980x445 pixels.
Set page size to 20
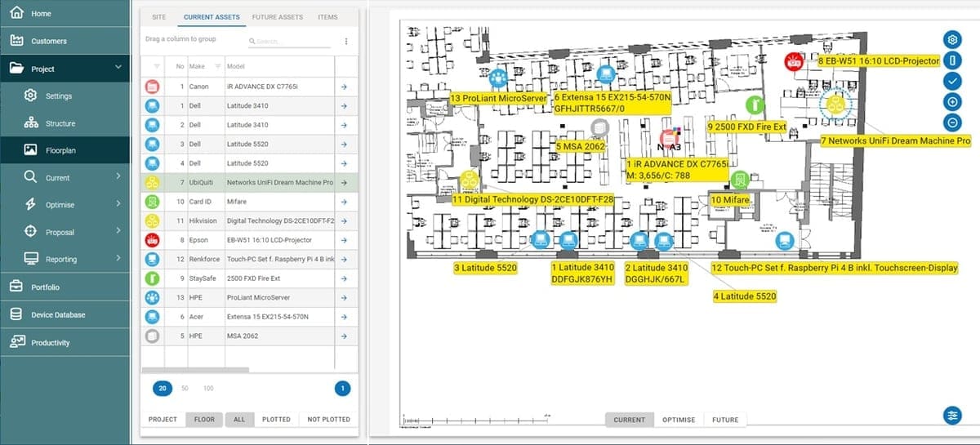click(x=162, y=389)
